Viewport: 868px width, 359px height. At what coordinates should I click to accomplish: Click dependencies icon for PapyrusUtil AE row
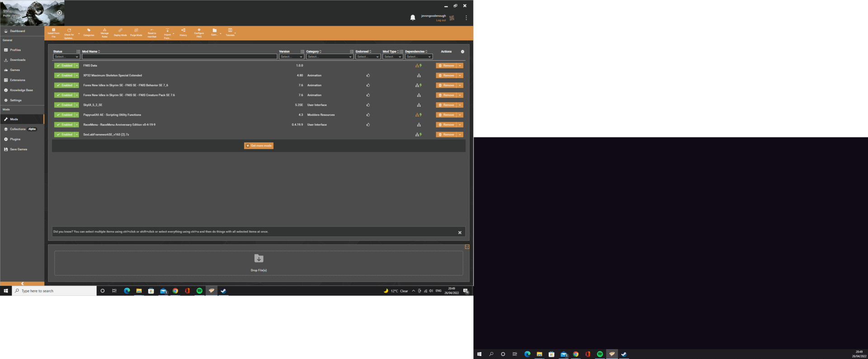[418, 115]
